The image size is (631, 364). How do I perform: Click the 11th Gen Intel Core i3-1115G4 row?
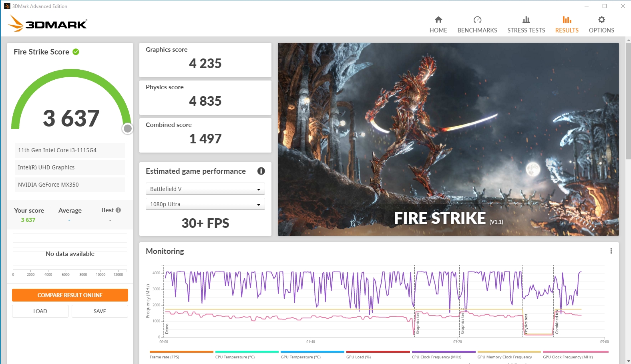70,150
